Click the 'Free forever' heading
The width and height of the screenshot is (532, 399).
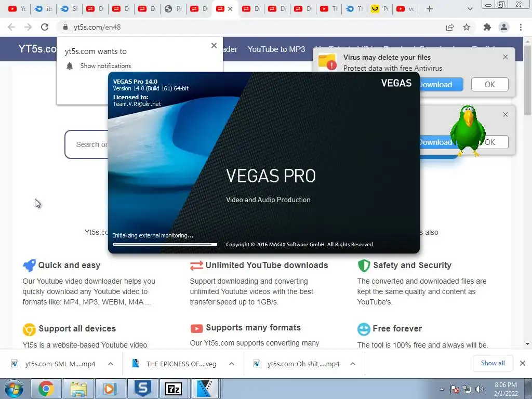tap(397, 328)
